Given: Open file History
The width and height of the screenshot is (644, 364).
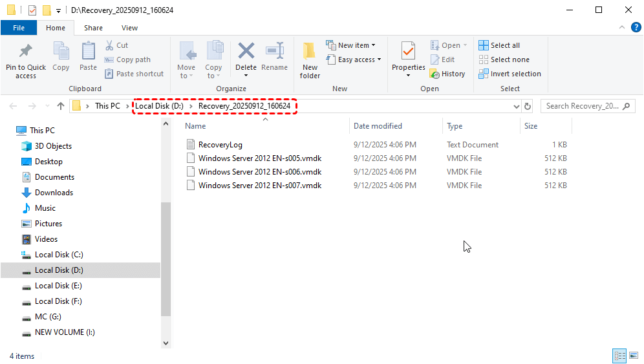Looking at the screenshot, I should 447,74.
